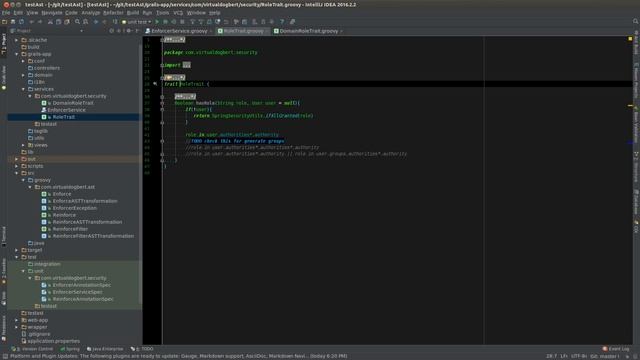The image size is (640, 360).
Task: Click the Replace toolbar icon
Action: point(85,22)
